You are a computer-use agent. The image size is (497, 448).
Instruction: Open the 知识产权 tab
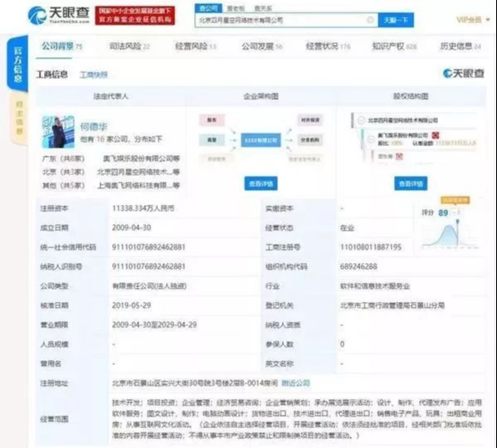click(x=394, y=46)
